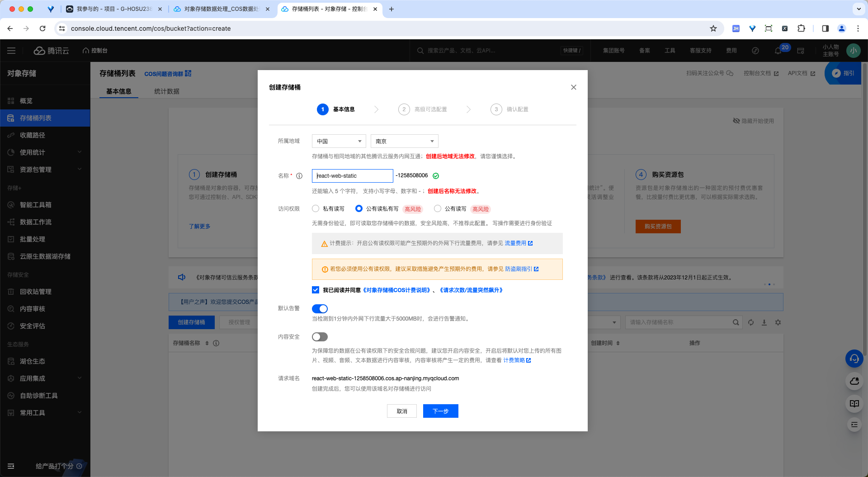Image resolution: width=868 pixels, height=477 pixels.
Task: Open table settings gear icon
Action: click(778, 322)
